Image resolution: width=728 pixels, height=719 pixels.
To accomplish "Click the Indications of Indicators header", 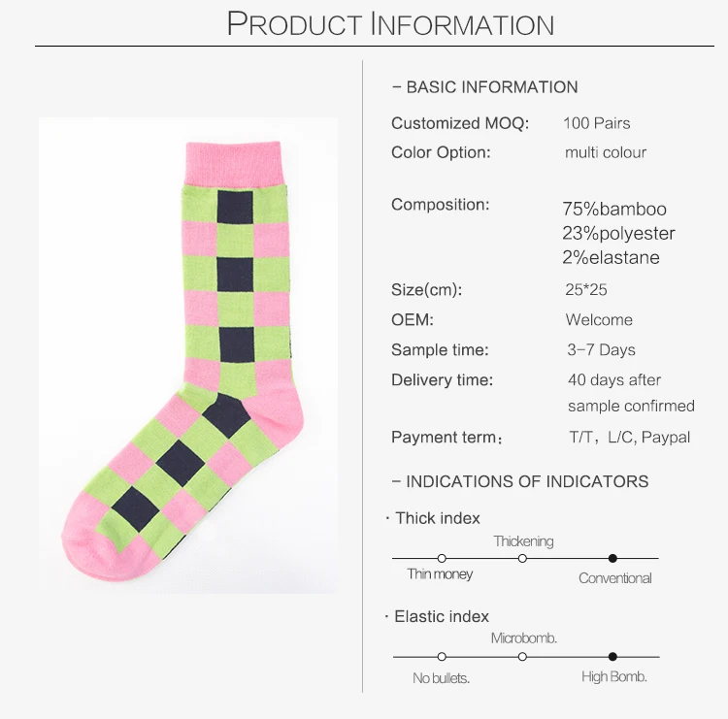I will pyautogui.click(x=520, y=481).
